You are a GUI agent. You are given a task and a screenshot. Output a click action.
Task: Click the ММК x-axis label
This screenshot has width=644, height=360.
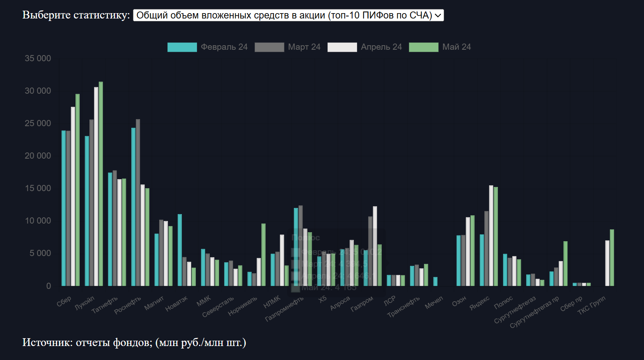[204, 301]
